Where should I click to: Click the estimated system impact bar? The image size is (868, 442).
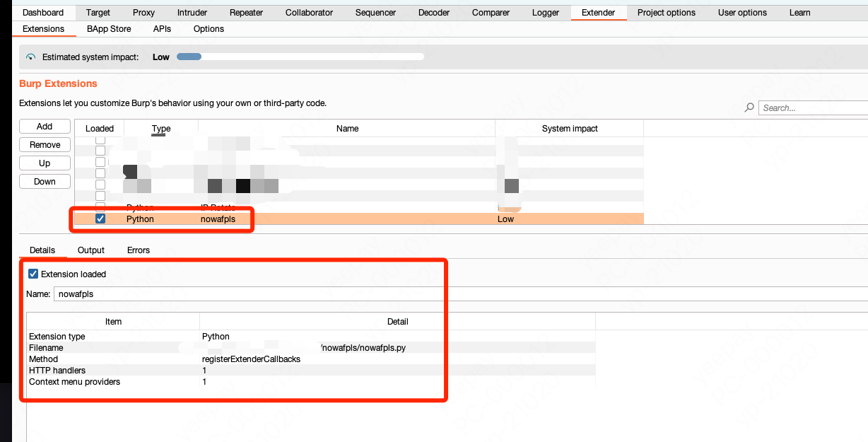(300, 57)
